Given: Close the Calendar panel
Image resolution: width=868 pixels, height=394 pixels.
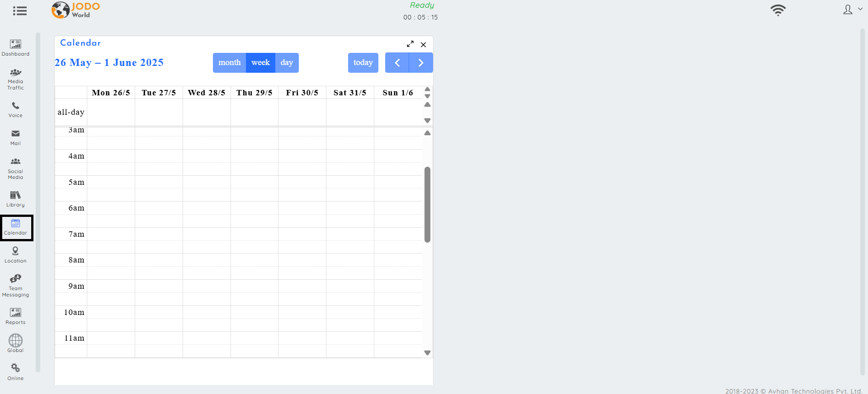Looking at the screenshot, I should coord(423,44).
